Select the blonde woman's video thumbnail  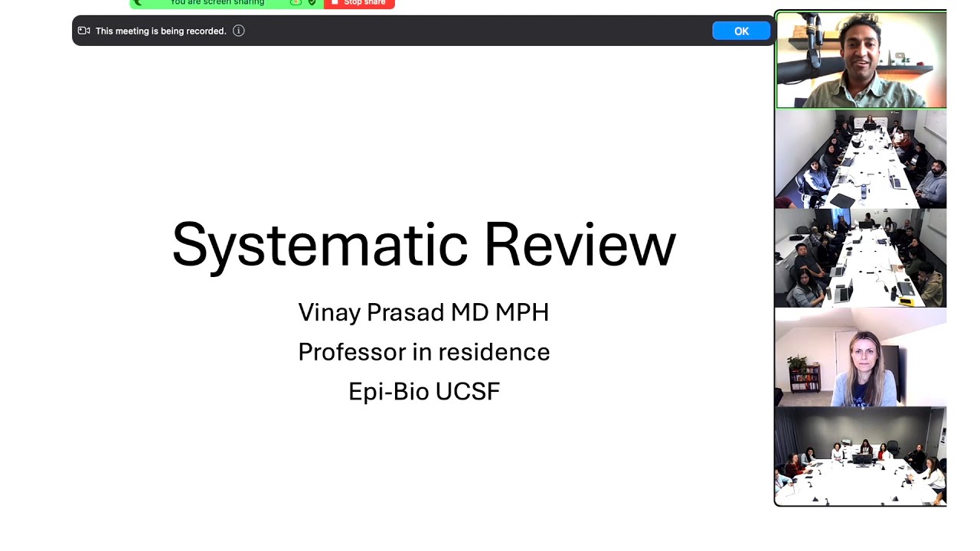tap(861, 357)
